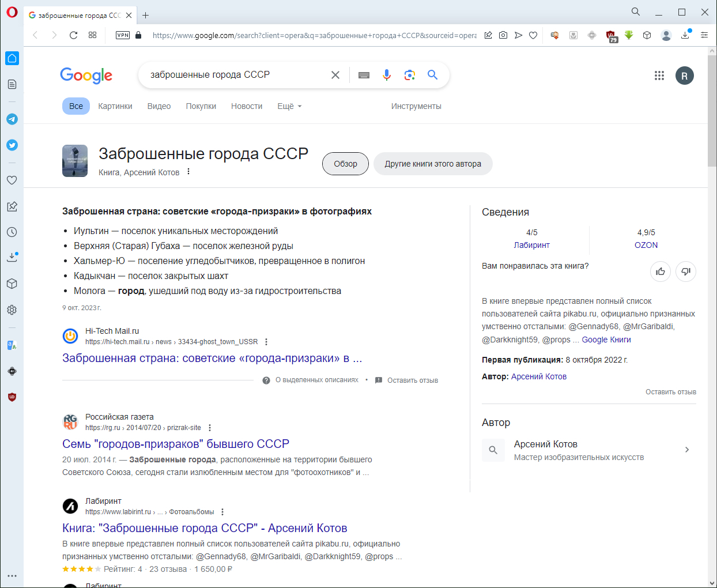717x588 pixels.
Task: Open О выделенных описаниях info link
Action: [316, 380]
